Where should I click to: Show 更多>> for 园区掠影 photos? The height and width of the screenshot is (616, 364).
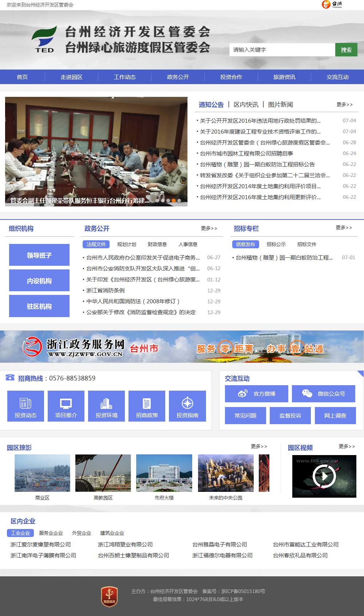coord(259,446)
